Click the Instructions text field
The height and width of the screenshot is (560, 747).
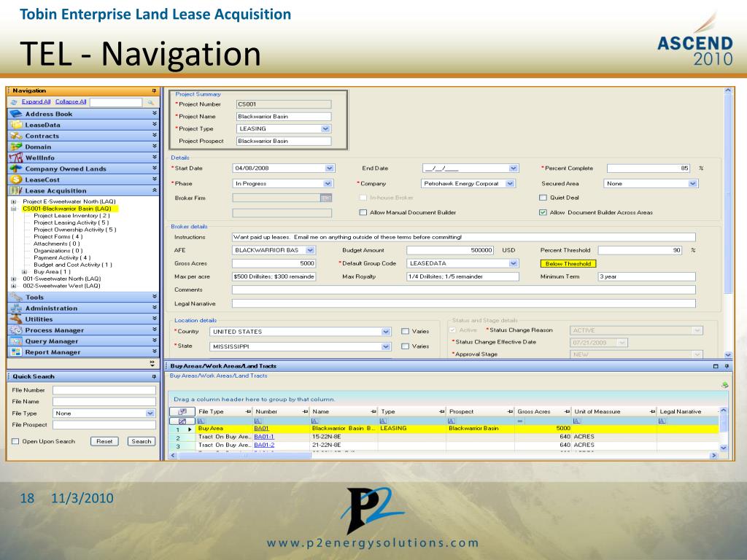463,237
